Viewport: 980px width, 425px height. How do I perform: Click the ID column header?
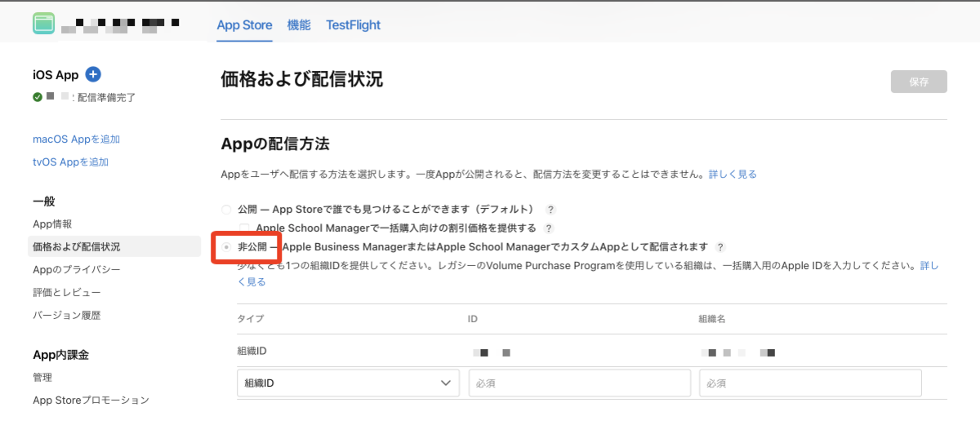click(x=472, y=319)
